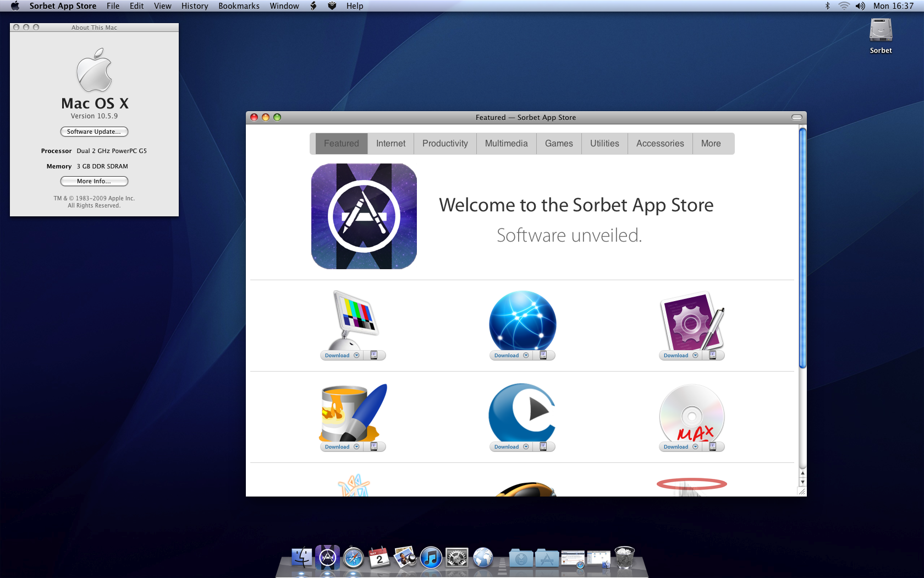The image size is (924, 578).
Task: Switch to the Accessories tab
Action: coord(660,143)
